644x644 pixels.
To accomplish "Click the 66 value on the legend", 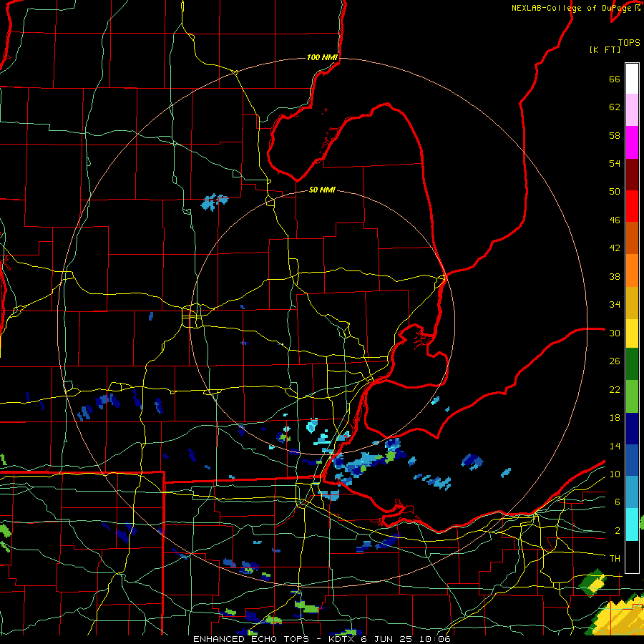I will (615, 79).
